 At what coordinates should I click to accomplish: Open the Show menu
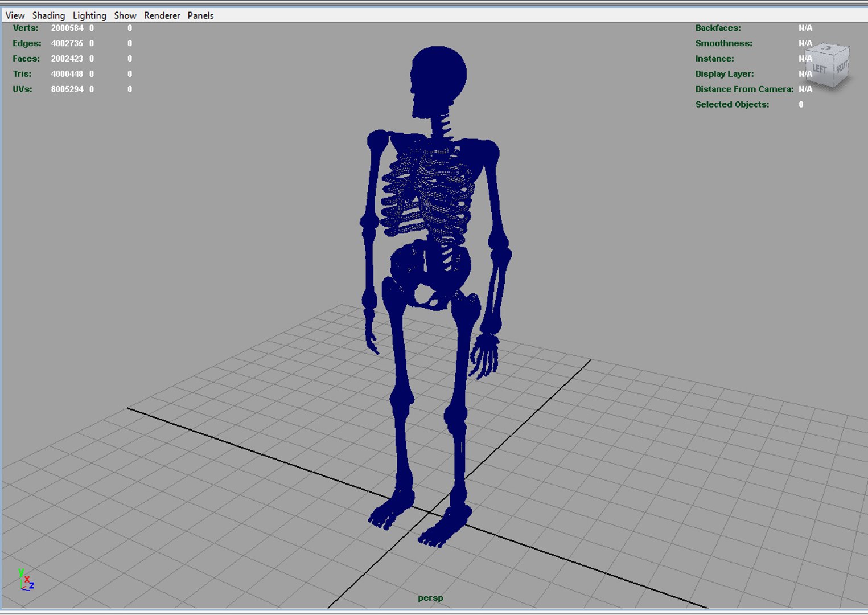pos(125,15)
